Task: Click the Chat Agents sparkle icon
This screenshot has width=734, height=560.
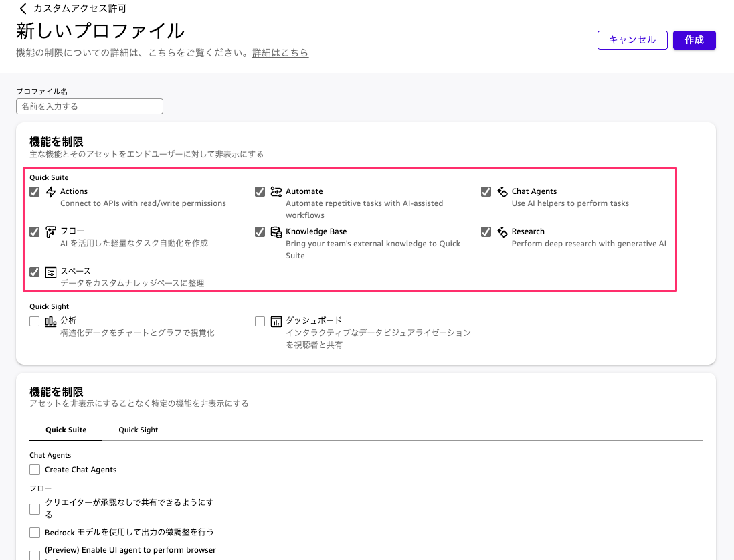Action: pyautogui.click(x=502, y=192)
